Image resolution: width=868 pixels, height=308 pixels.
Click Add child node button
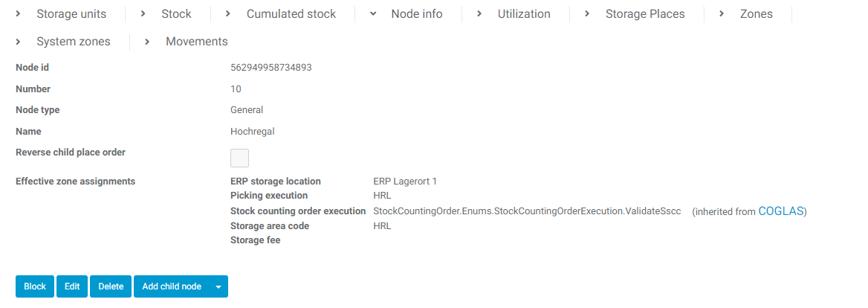pos(172,286)
